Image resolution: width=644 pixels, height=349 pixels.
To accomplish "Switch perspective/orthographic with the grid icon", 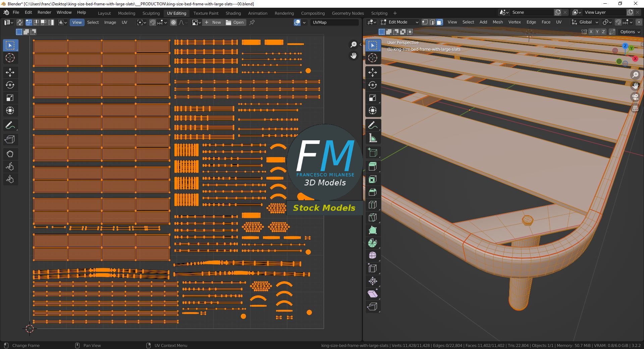I will coord(635,108).
